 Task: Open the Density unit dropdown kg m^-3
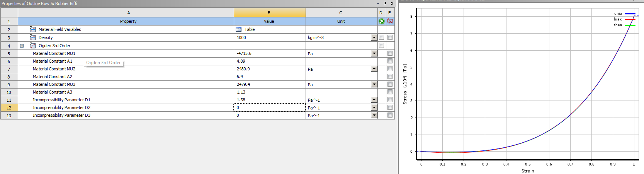(374, 38)
